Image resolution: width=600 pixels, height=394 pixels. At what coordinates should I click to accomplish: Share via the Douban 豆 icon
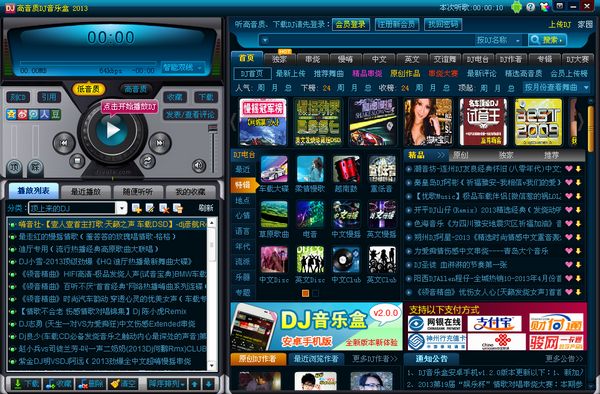pos(55,114)
